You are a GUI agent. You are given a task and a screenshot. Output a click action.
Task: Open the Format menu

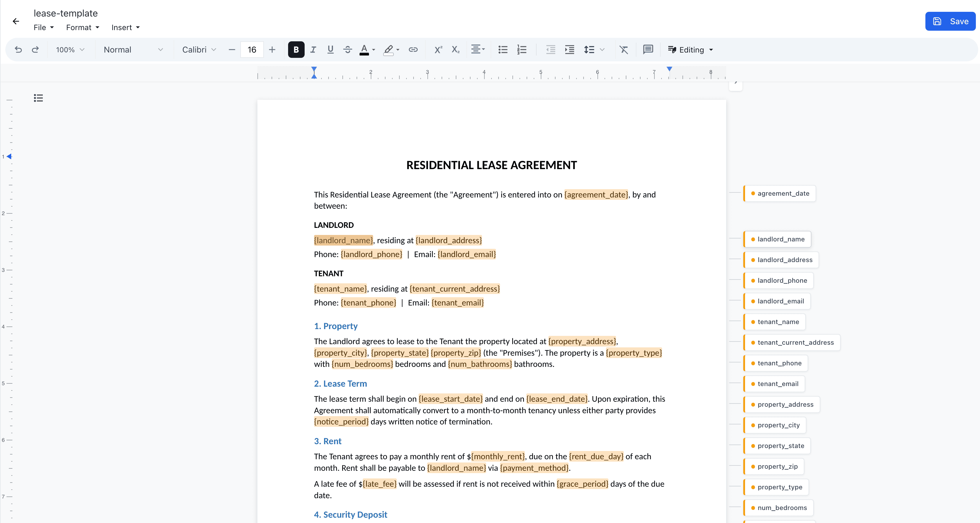(82, 27)
